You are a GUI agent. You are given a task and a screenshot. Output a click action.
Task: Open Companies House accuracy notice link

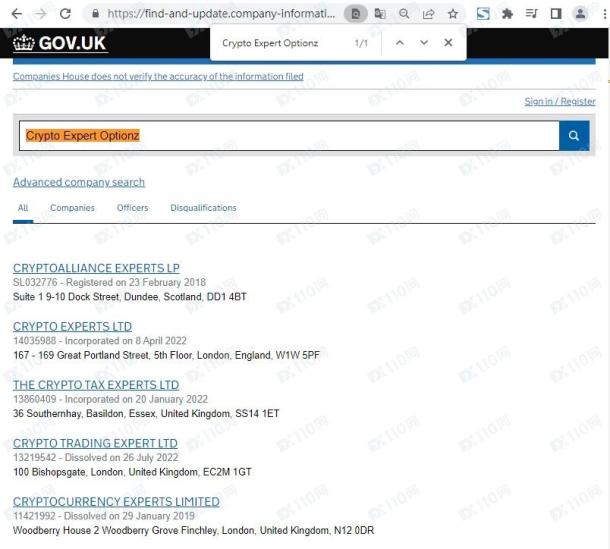(158, 76)
